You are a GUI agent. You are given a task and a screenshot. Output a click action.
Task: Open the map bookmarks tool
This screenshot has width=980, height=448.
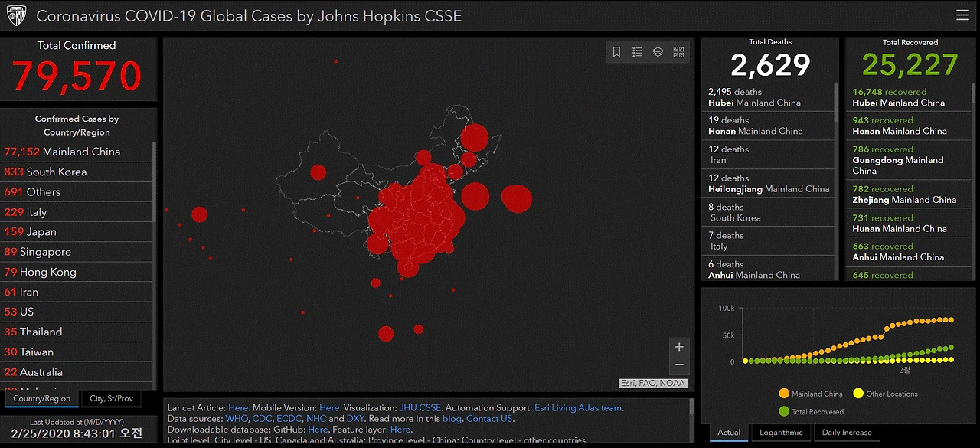click(616, 52)
